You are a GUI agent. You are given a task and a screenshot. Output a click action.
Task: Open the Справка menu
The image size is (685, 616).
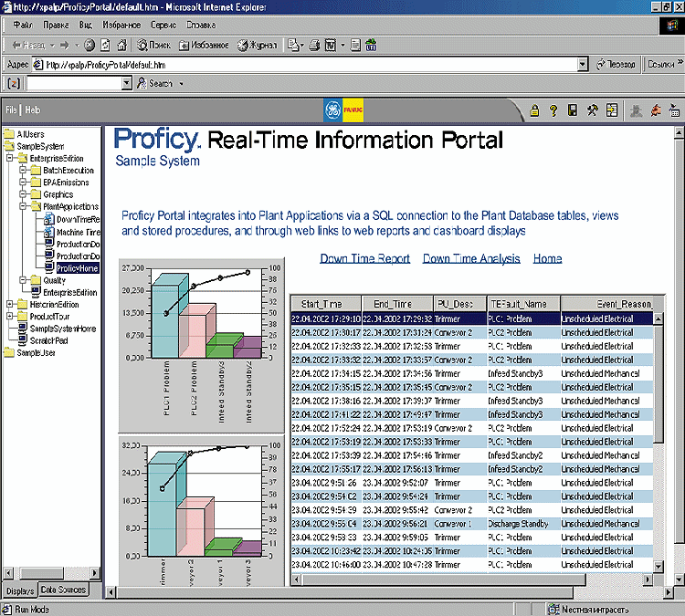201,25
